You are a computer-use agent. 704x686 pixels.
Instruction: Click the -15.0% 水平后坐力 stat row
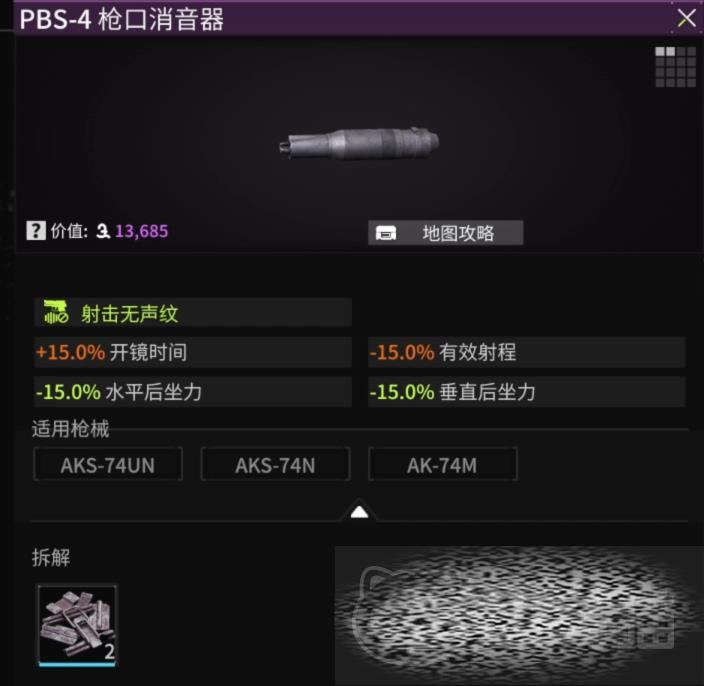pos(193,392)
